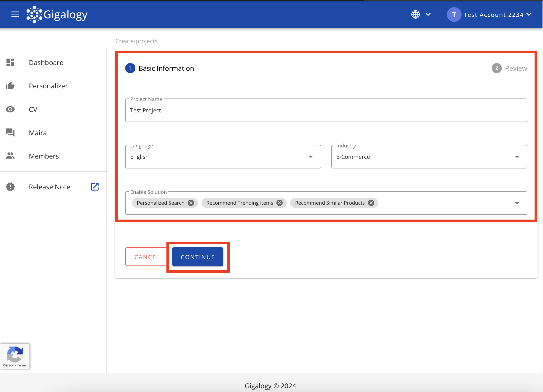
Task: Click the Maira sidebar icon
Action: 10,133
